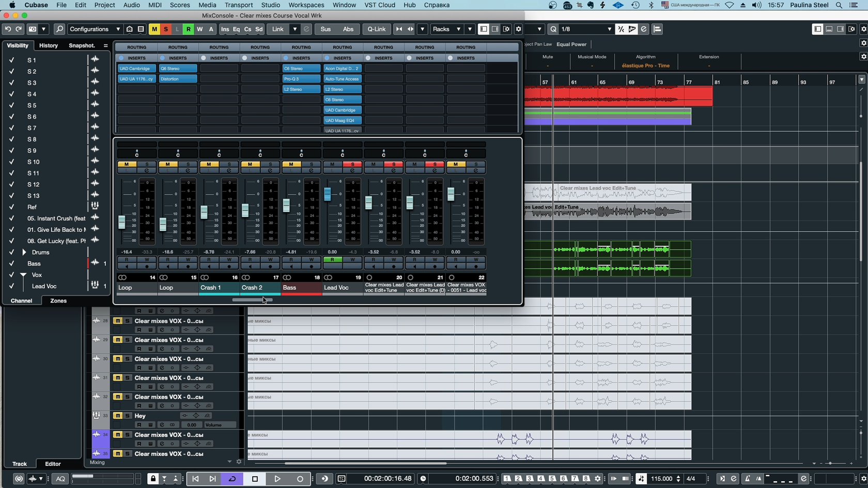Image resolution: width=868 pixels, height=488 pixels.
Task: Click the Link button in MixConsole toolbar
Action: (278, 29)
